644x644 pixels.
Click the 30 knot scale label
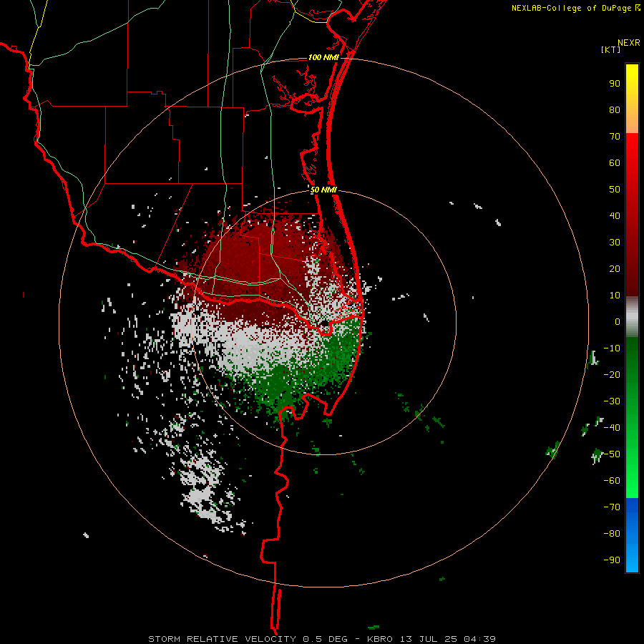615,243
